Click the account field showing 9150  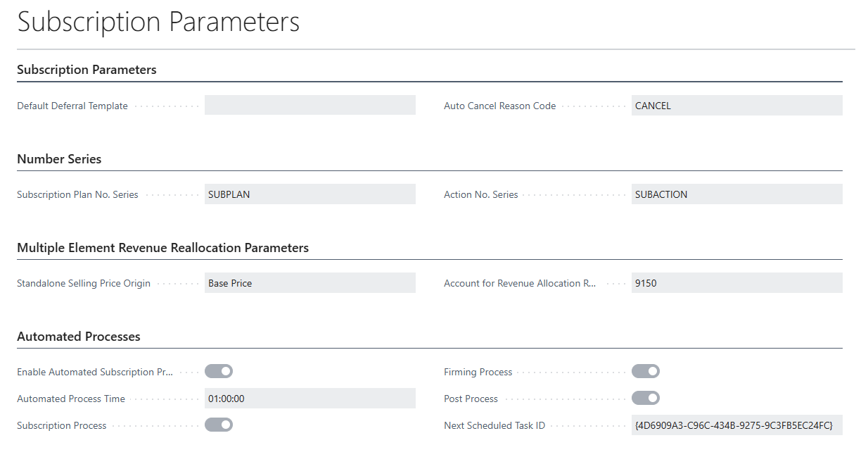(736, 283)
